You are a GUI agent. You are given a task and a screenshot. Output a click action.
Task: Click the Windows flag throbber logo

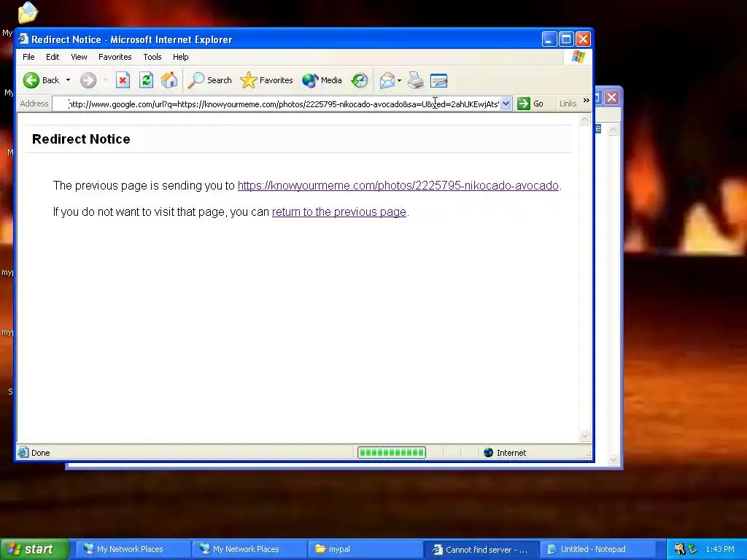[x=578, y=57]
